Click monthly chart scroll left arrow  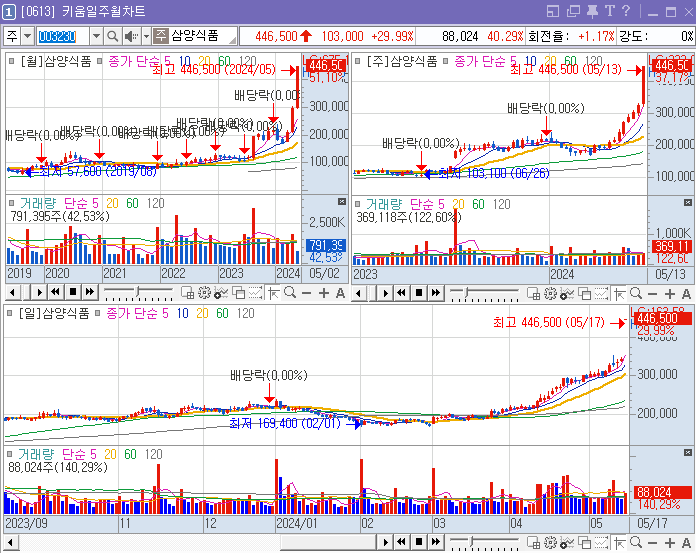(12, 292)
